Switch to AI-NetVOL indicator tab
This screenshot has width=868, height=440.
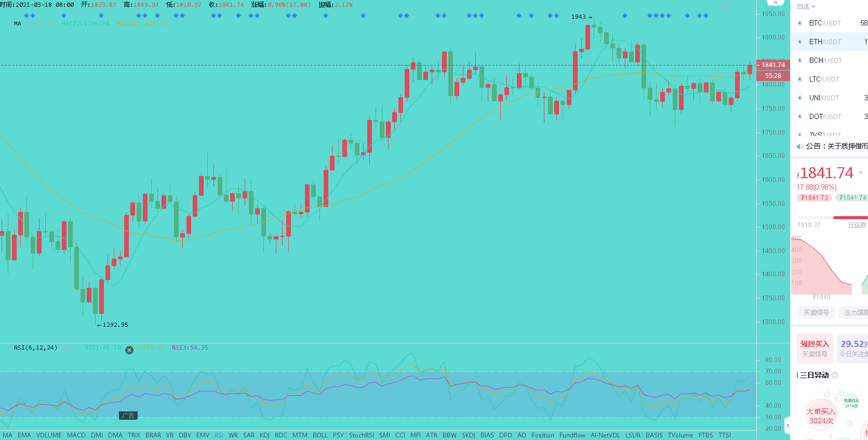coord(605,435)
